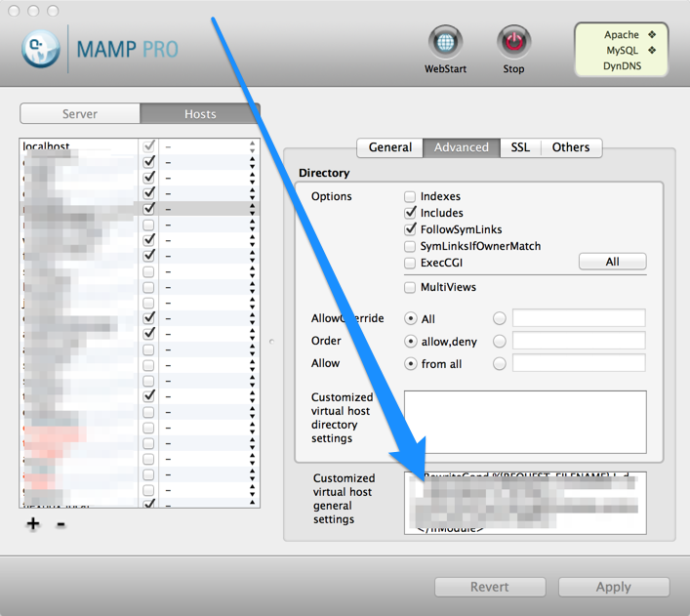Uncheck the Includes option
The width and height of the screenshot is (690, 616).
410,213
